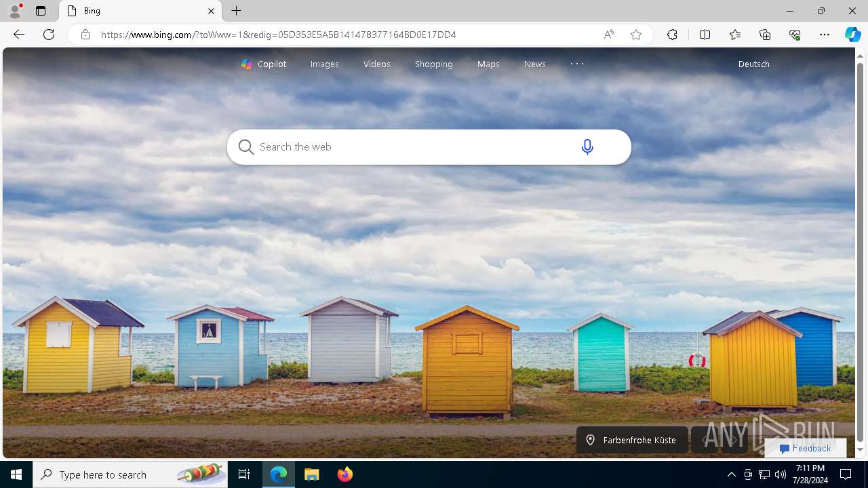Click the address bar URL

pos(279,35)
